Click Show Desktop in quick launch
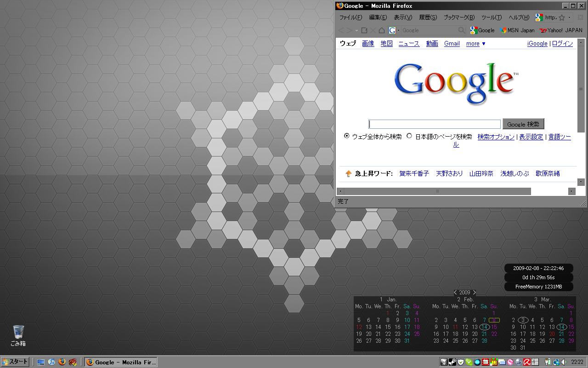The height and width of the screenshot is (368, 588). (x=41, y=362)
